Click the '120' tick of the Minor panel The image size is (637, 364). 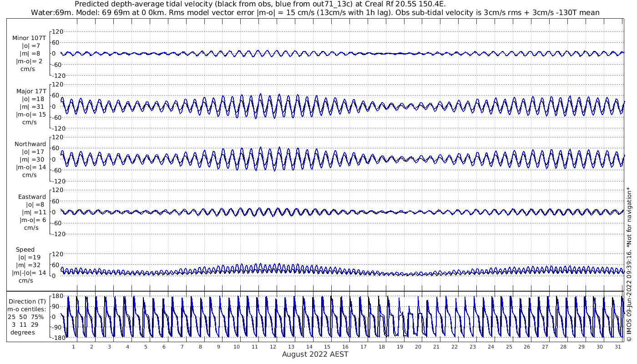pos(57,31)
